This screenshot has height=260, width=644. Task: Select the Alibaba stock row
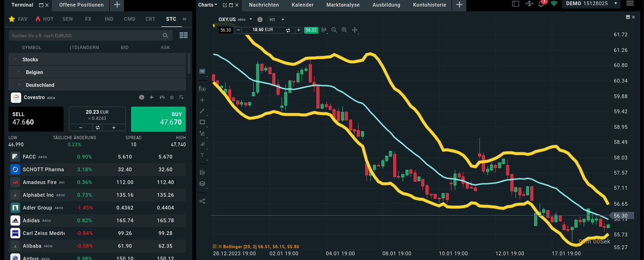(97, 246)
